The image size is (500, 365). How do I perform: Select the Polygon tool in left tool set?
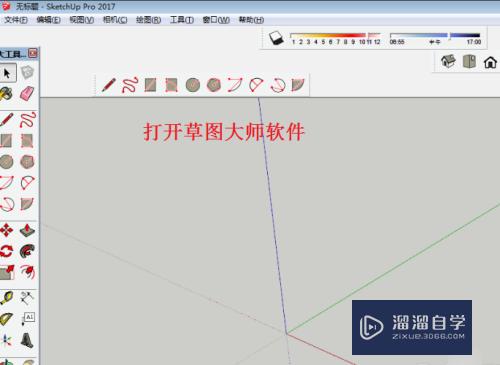tap(27, 162)
